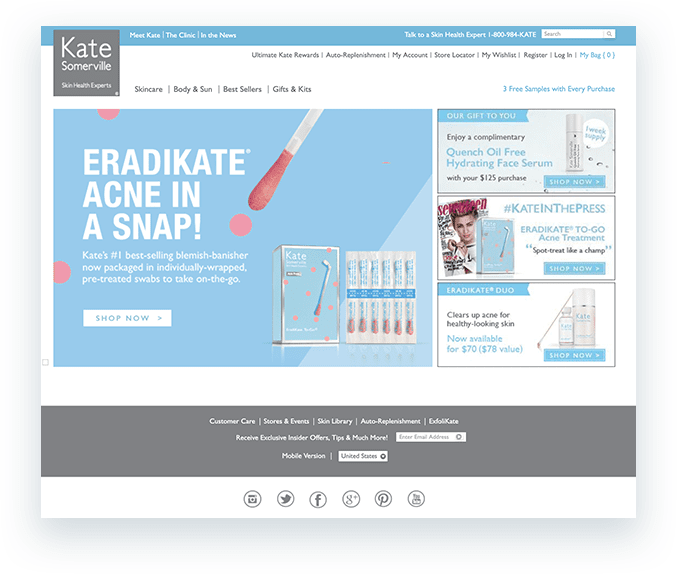The image size is (677, 574).
Task: Open My Wishlist link
Action: coord(499,55)
